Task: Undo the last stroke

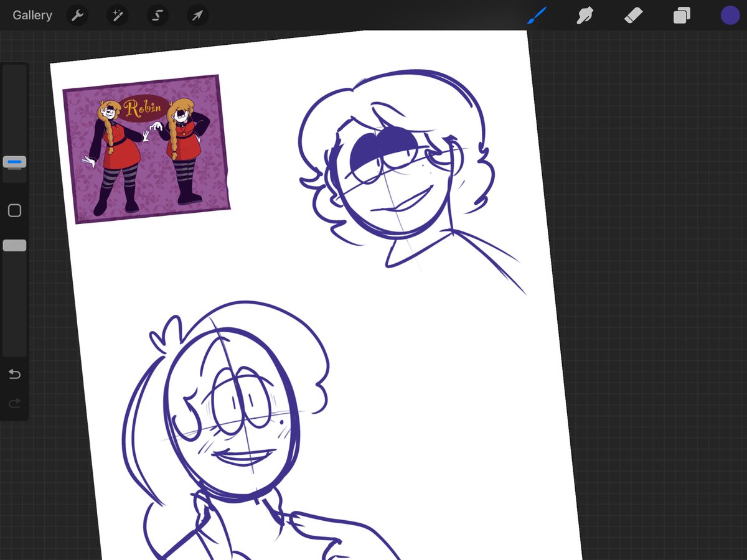Action: pos(14,374)
